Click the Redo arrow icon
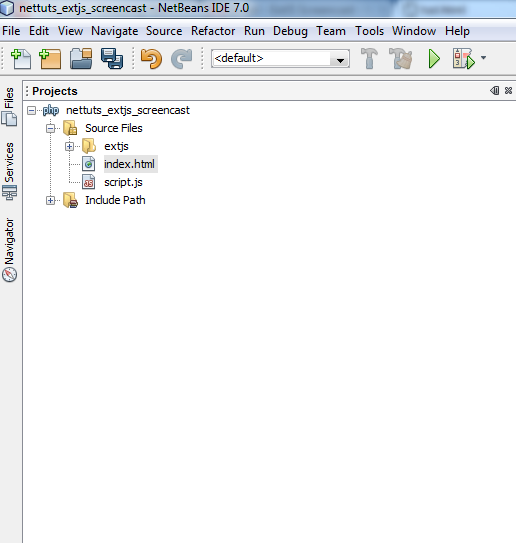The height and width of the screenshot is (543, 516). (181, 59)
